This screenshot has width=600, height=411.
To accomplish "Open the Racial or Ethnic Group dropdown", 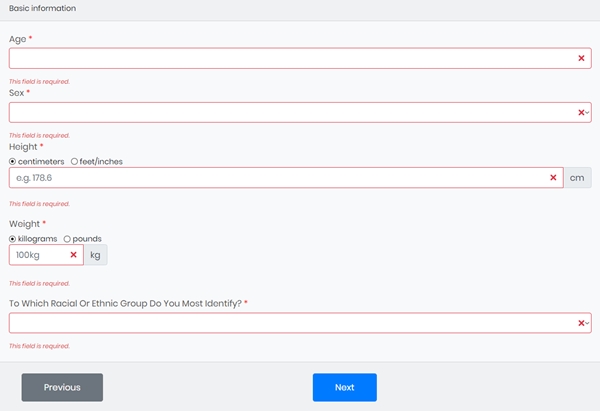I will point(300,323).
